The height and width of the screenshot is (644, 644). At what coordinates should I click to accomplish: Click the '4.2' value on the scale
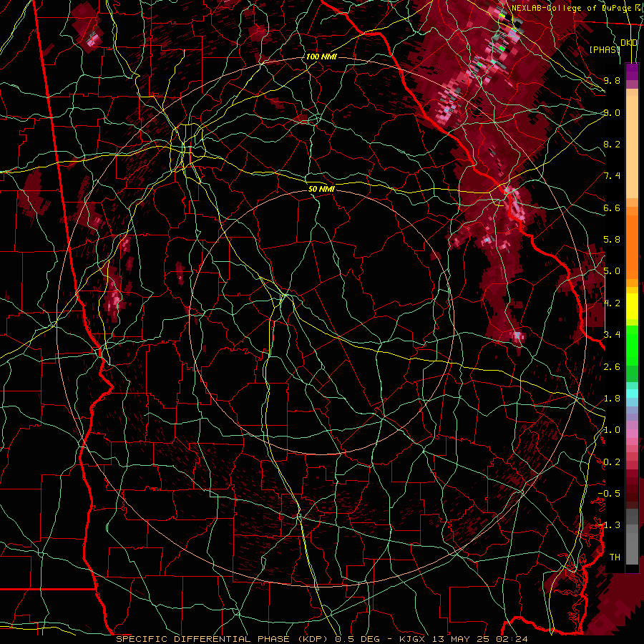pyautogui.click(x=612, y=303)
